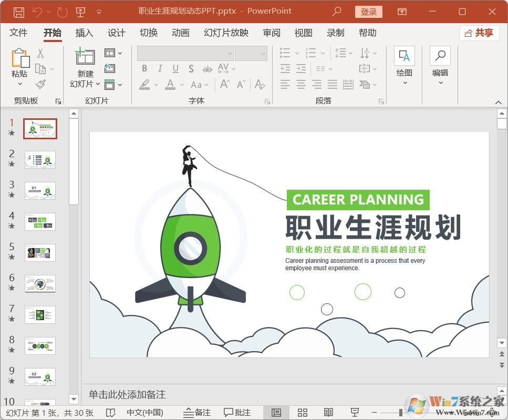Select slide 5 thumbnail in the pane

[40, 253]
